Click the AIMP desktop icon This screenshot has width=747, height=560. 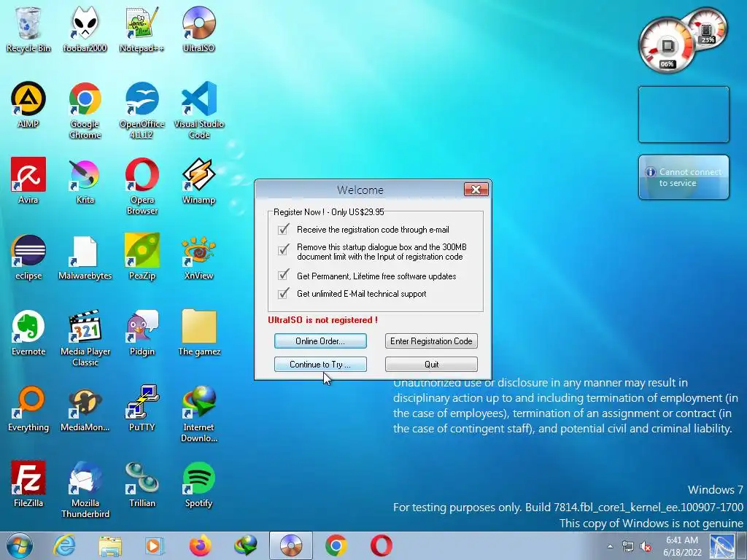coord(28,106)
